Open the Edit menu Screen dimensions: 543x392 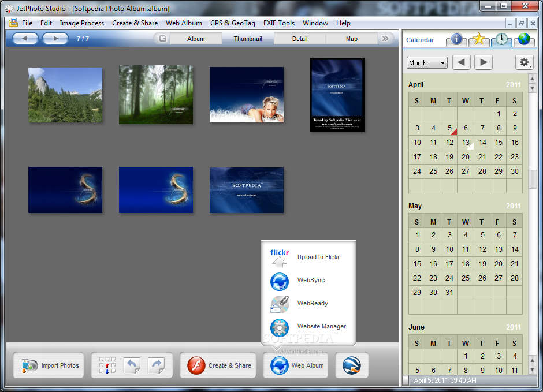[46, 23]
